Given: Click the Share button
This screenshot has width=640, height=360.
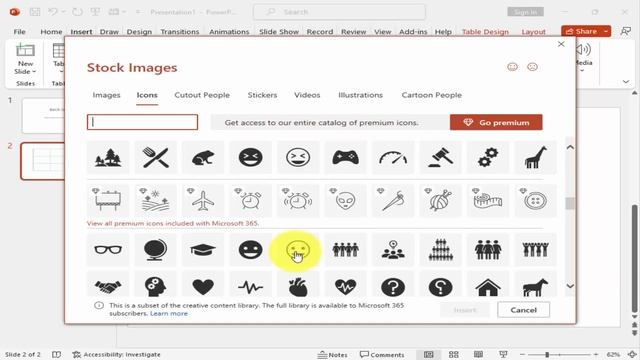Looking at the screenshot, I should coord(581,31).
